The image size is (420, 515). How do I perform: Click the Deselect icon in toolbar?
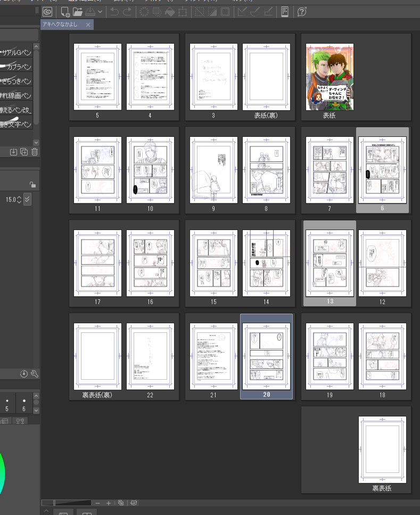[x=200, y=12]
